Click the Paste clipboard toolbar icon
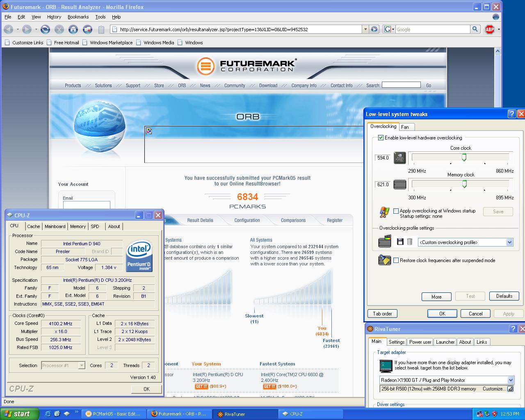 click(x=101, y=29)
